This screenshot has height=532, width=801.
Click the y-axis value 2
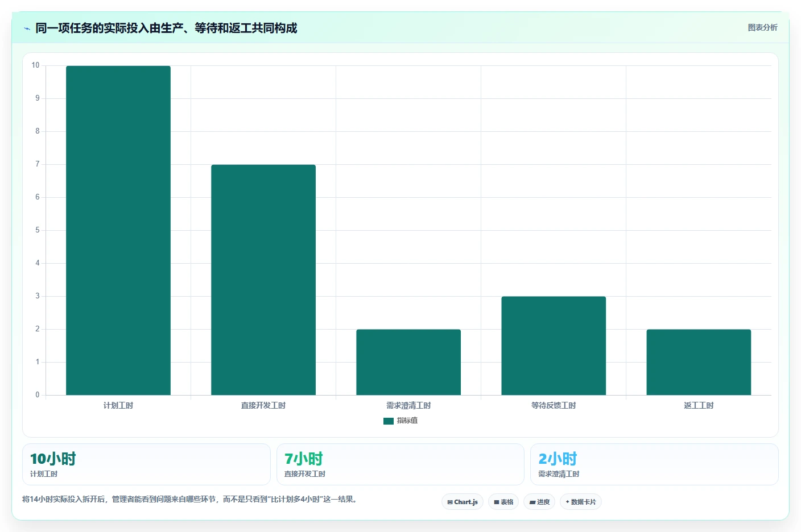[x=38, y=329]
